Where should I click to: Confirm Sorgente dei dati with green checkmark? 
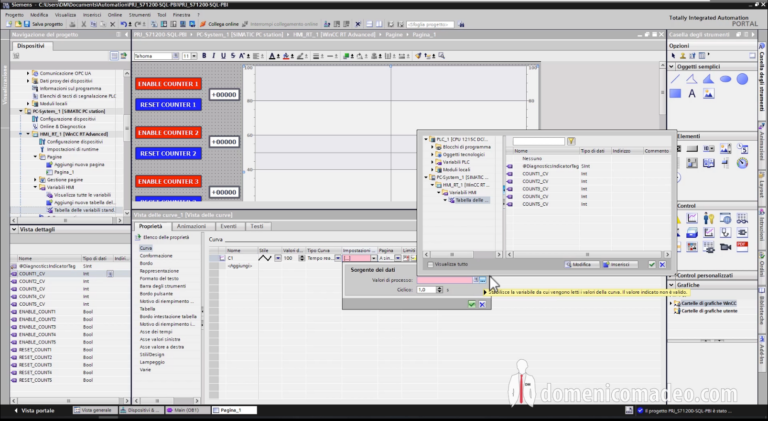472,304
